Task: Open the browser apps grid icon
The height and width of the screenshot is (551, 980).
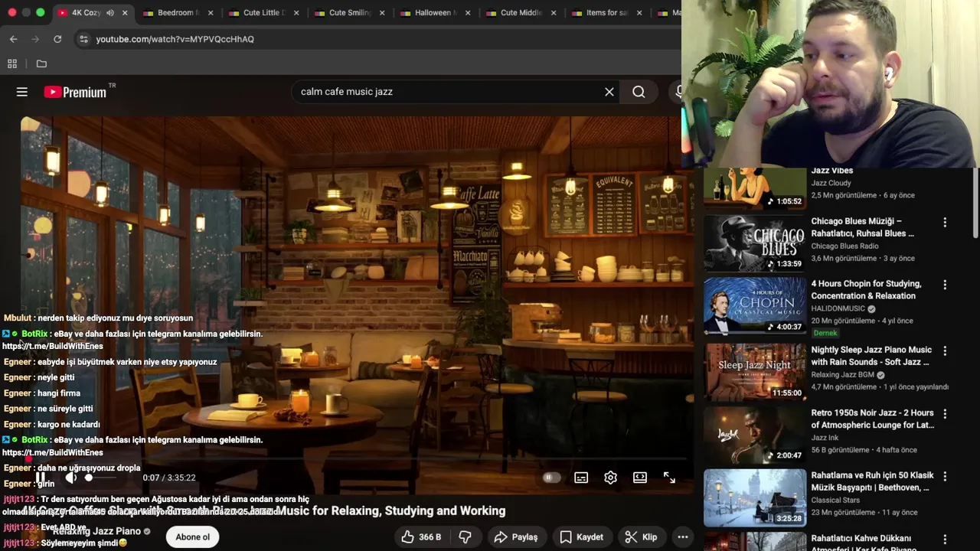Action: [12, 64]
